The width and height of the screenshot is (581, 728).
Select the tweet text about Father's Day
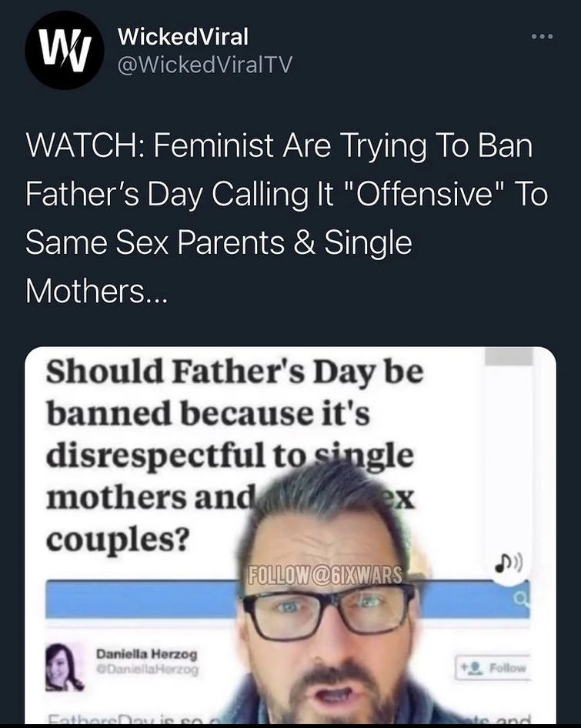(x=285, y=218)
